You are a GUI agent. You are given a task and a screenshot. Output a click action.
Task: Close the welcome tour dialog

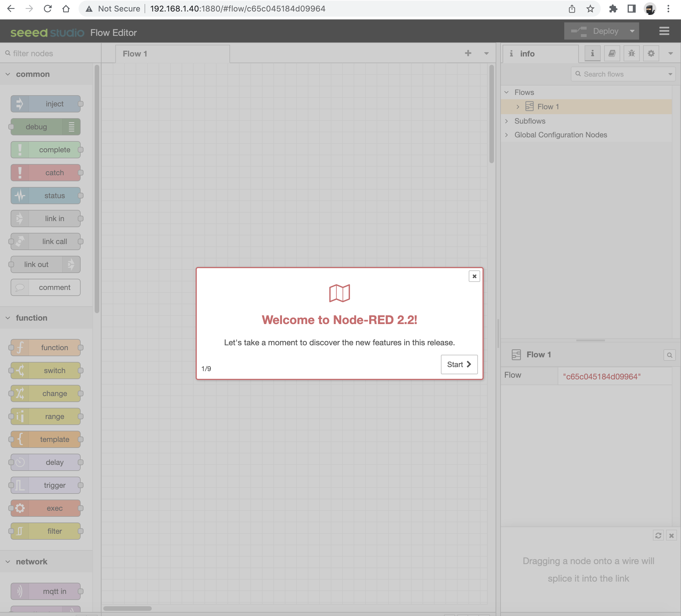(x=474, y=276)
